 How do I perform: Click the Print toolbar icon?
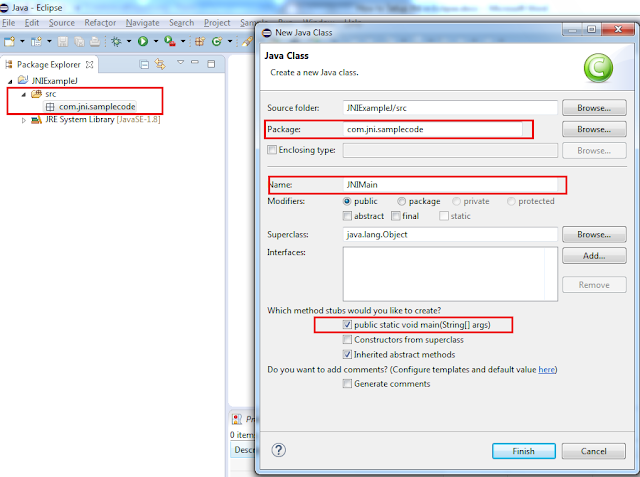pyautogui.click(x=95, y=41)
